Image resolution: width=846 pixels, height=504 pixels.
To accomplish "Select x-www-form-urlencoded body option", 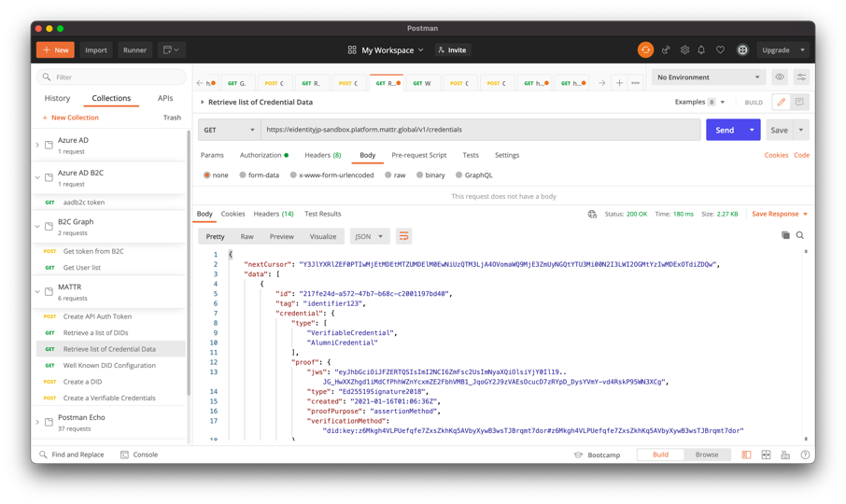I will 293,175.
